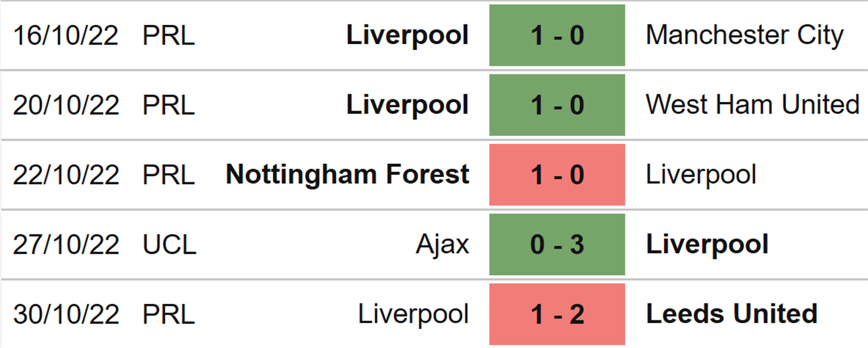Select West Ham United team name
The height and width of the screenshot is (348, 868).
pos(752,105)
